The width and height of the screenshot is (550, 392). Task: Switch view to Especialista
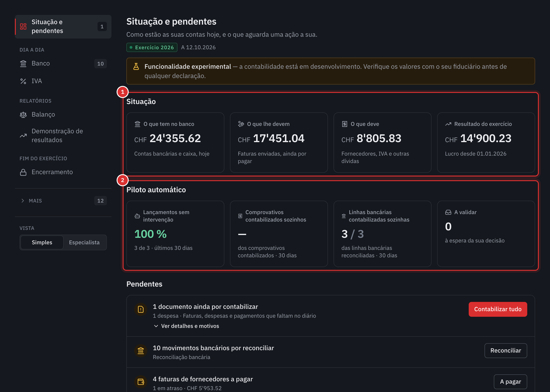pos(84,242)
